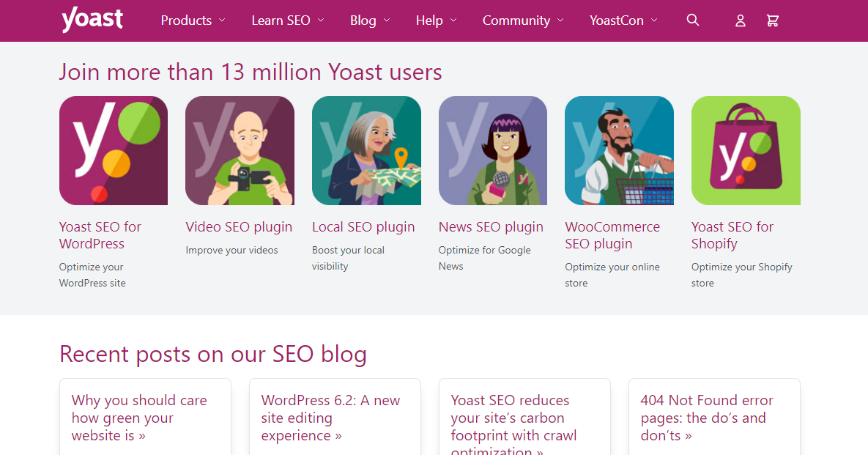
Task: Open post '404 Not Found error pages'
Action: 706,418
